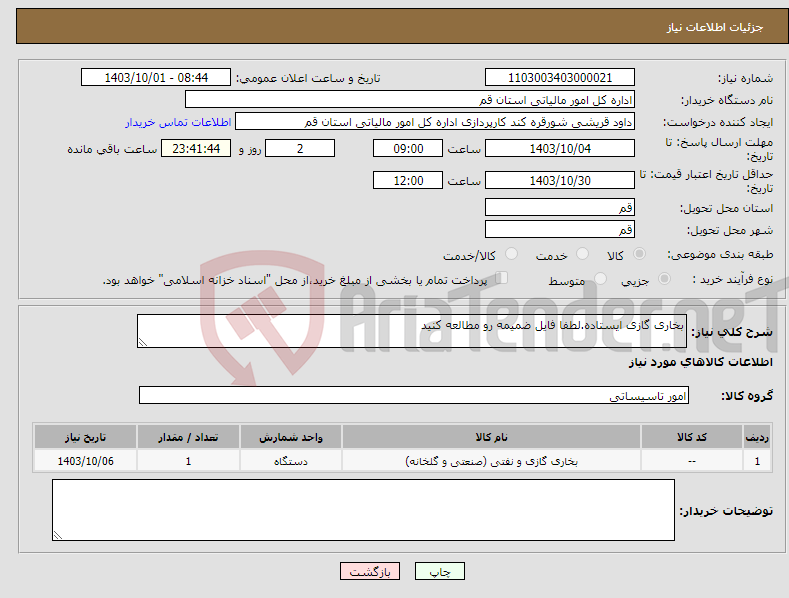Click the 12:00 validity time field
Viewport: 789px width, 598px height.
pyautogui.click(x=408, y=180)
